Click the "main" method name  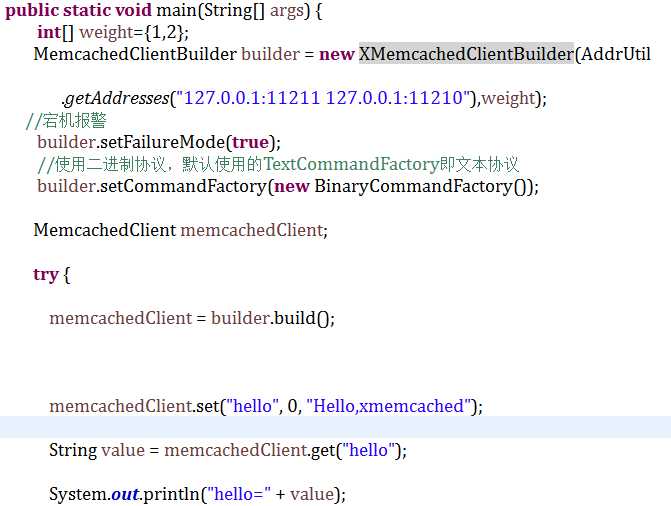point(176,10)
